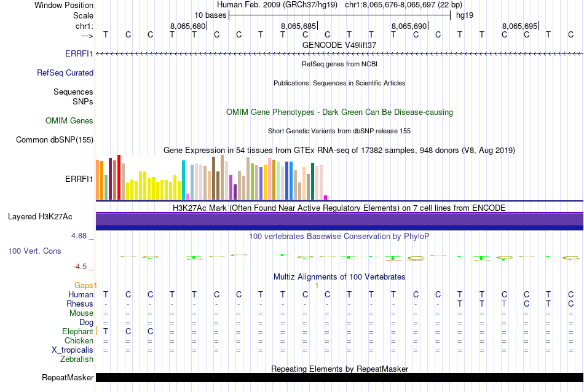Image resolution: width=584 pixels, height=392 pixels.
Task: Open the RepeatMasker track label
Action: coord(68,377)
